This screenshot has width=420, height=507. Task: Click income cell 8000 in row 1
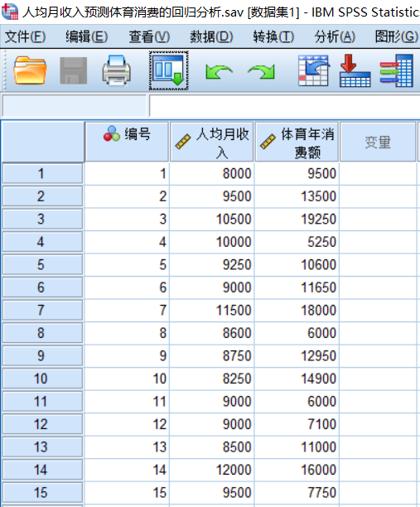[212, 174]
